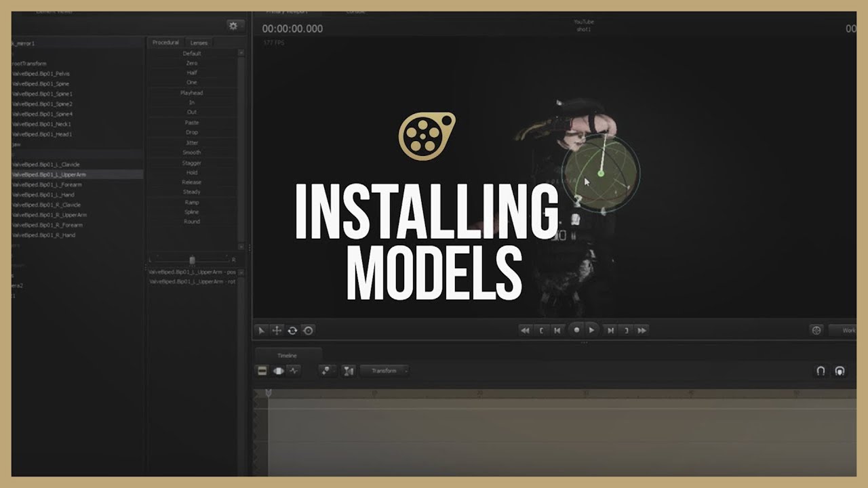Screen dimensions: 868x488
Task: Step to previous frame button
Action: click(x=557, y=330)
